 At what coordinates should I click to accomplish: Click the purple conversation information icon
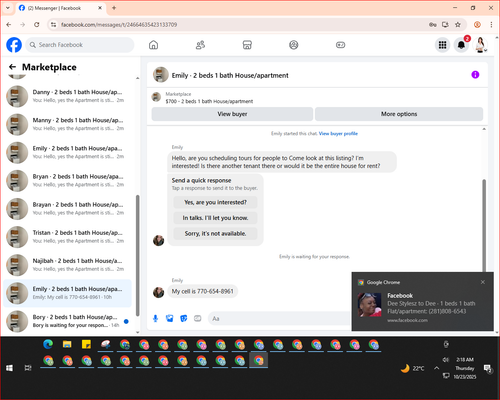click(x=475, y=75)
